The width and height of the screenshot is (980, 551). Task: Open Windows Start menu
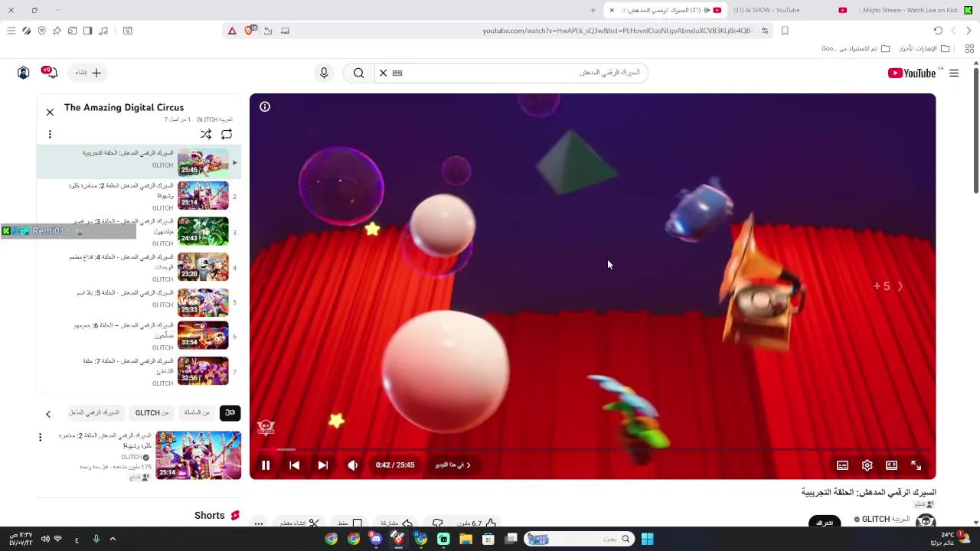pos(647,539)
